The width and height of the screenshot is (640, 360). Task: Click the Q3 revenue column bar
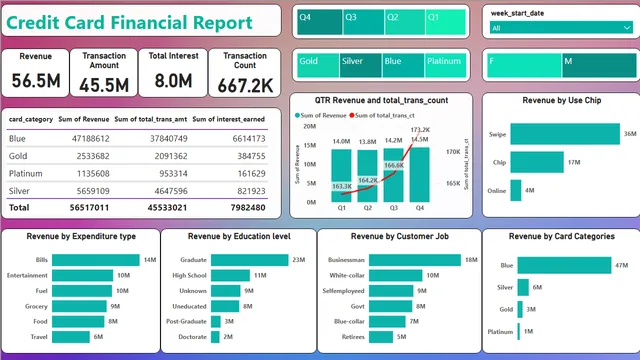click(x=393, y=175)
